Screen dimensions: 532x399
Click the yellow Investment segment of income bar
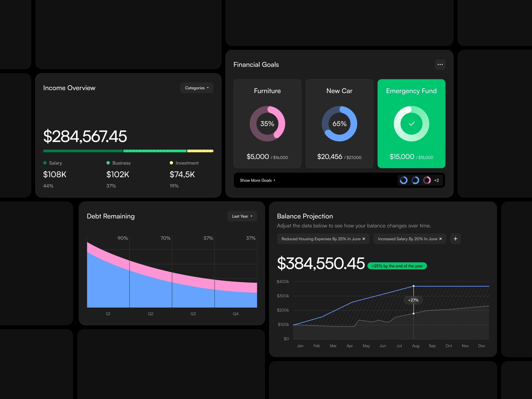200,151
